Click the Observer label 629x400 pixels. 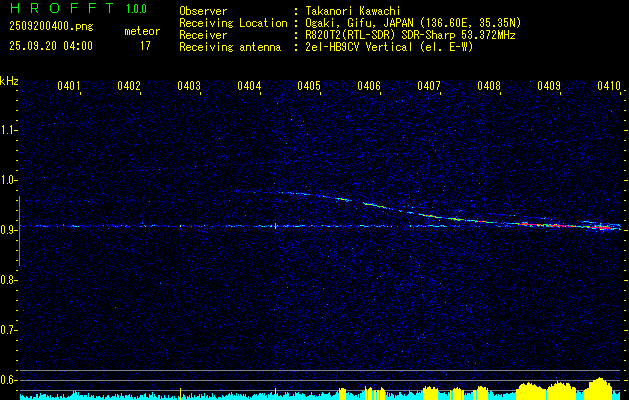point(203,11)
